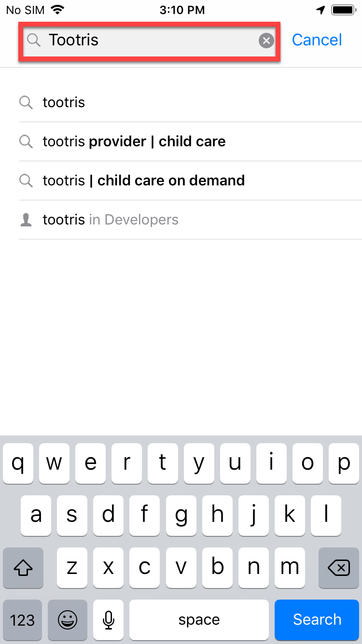Tap the microphone dictation key
The width and height of the screenshot is (362, 644).
[x=109, y=620]
